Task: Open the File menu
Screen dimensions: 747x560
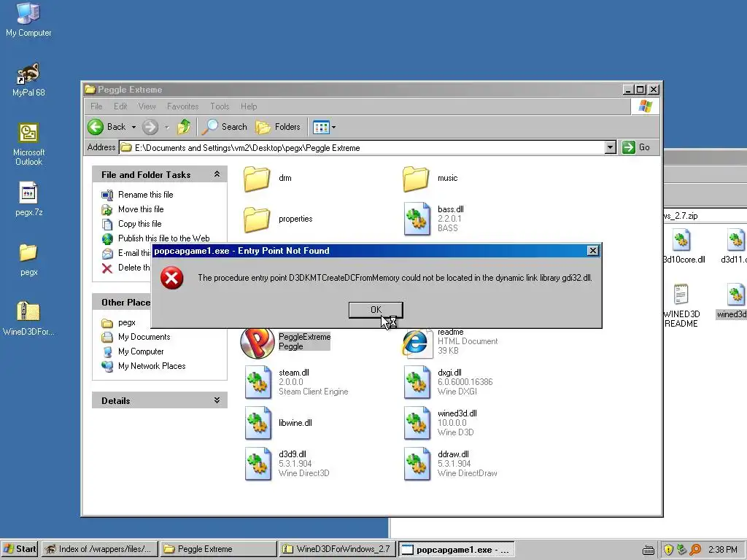Action: pyautogui.click(x=96, y=106)
